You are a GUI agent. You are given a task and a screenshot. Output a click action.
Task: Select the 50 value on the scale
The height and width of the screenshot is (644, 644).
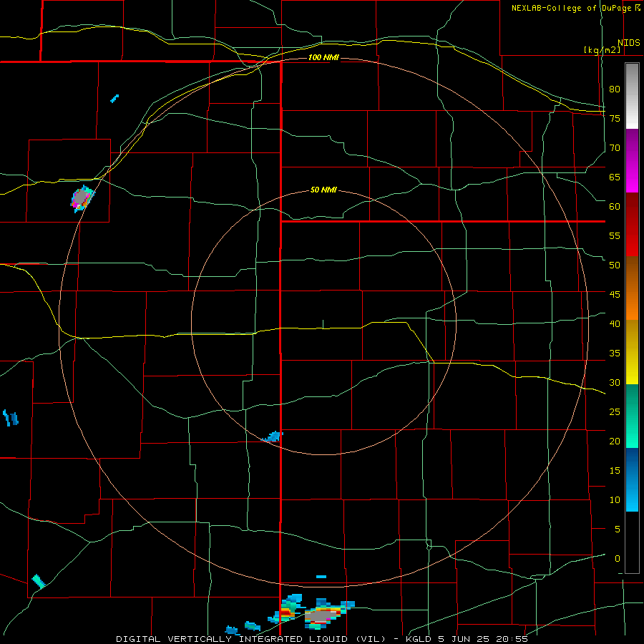615,265
